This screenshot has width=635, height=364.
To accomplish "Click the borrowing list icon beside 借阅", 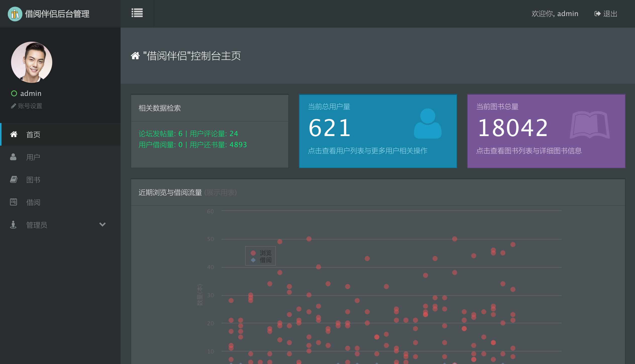I will 14,202.
